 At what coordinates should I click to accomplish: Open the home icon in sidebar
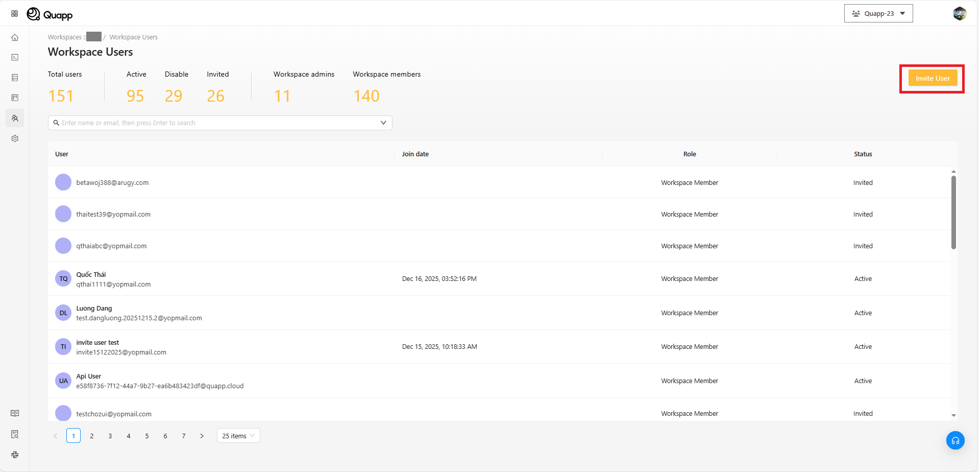(x=15, y=37)
